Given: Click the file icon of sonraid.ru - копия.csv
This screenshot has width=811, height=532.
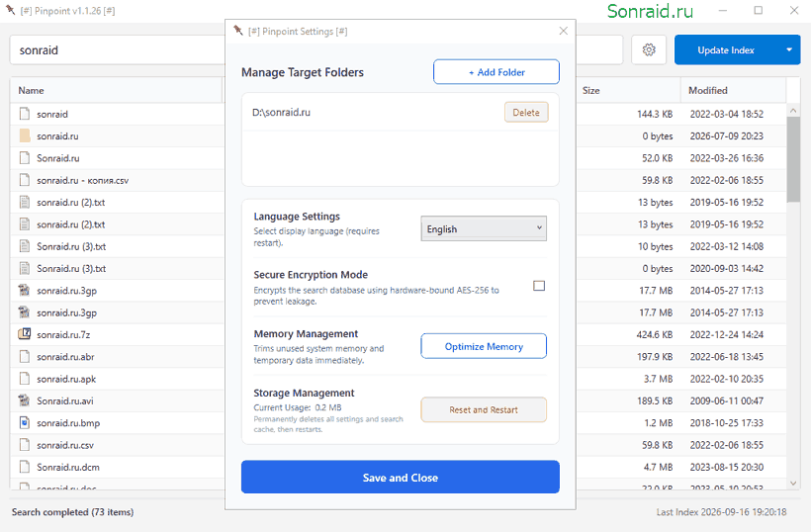Looking at the screenshot, I should click(x=25, y=180).
